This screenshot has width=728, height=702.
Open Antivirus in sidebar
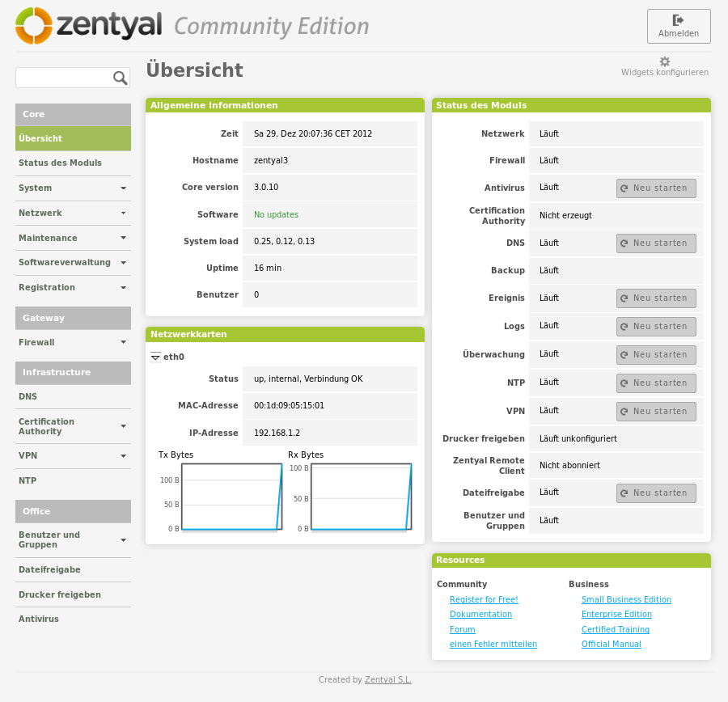[x=73, y=619]
